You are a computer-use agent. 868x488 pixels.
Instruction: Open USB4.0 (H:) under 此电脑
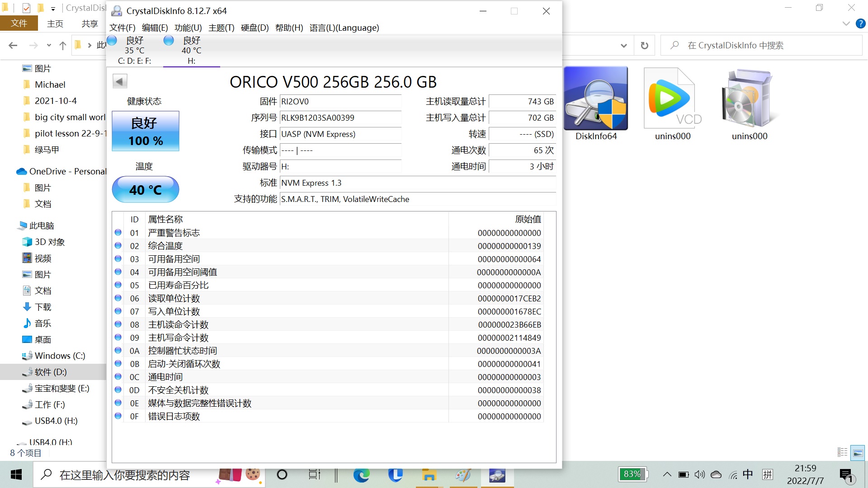[56, 421]
